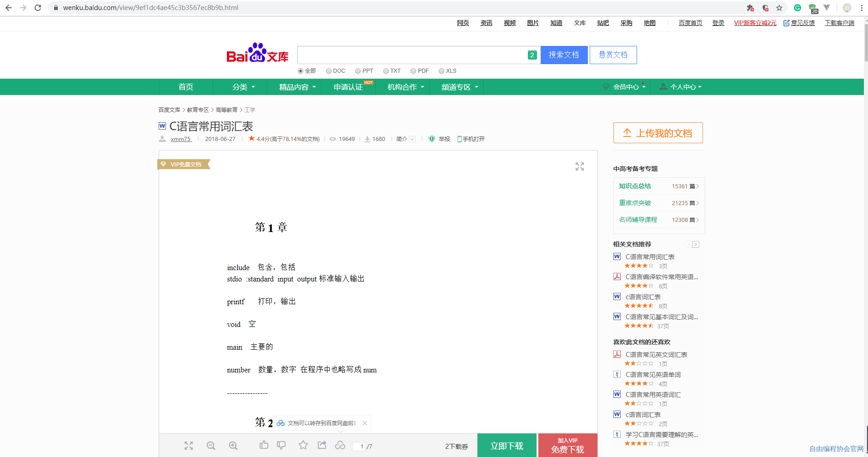Screen dimensions: 868x457
Task: Click the fullscreen icon in bottom toolbar
Action: pyautogui.click(x=189, y=446)
